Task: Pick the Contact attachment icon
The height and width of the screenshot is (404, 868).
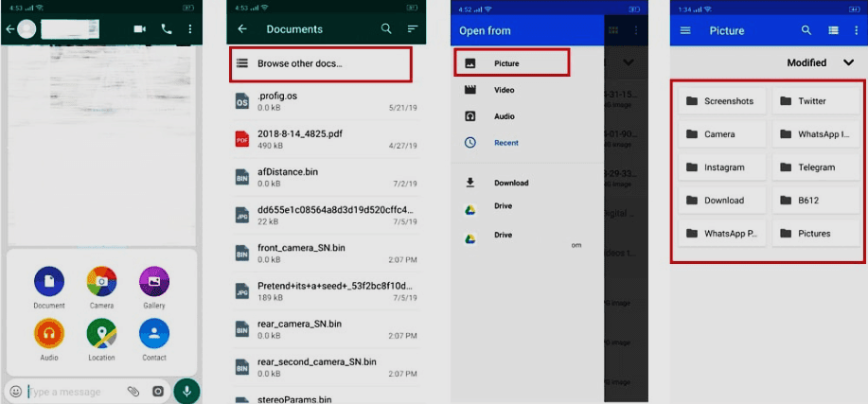Action: pyautogui.click(x=153, y=334)
